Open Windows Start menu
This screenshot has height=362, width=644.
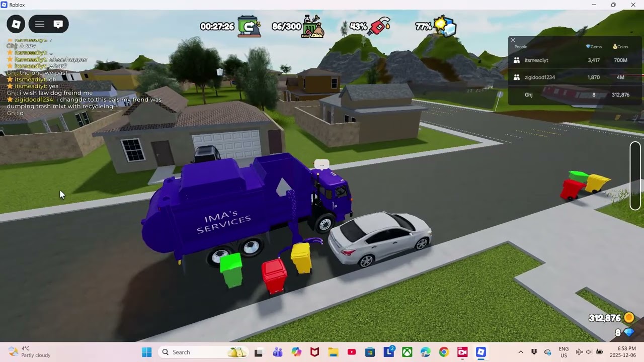pos(146,352)
